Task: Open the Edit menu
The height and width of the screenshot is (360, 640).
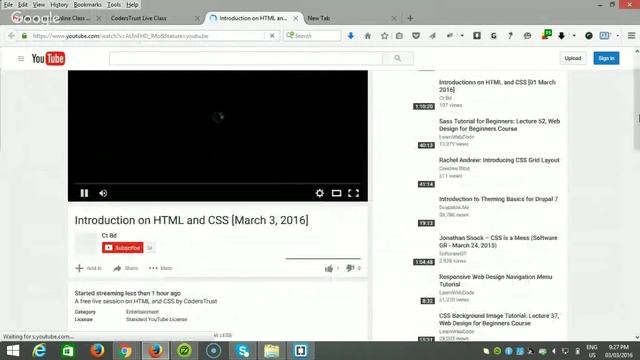Action: pos(23,5)
